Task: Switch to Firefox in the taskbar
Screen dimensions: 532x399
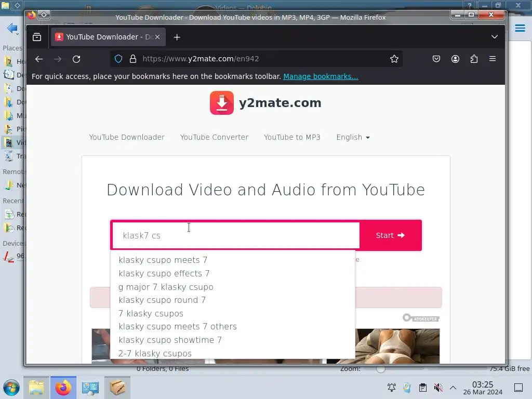Action: pyautogui.click(x=63, y=388)
